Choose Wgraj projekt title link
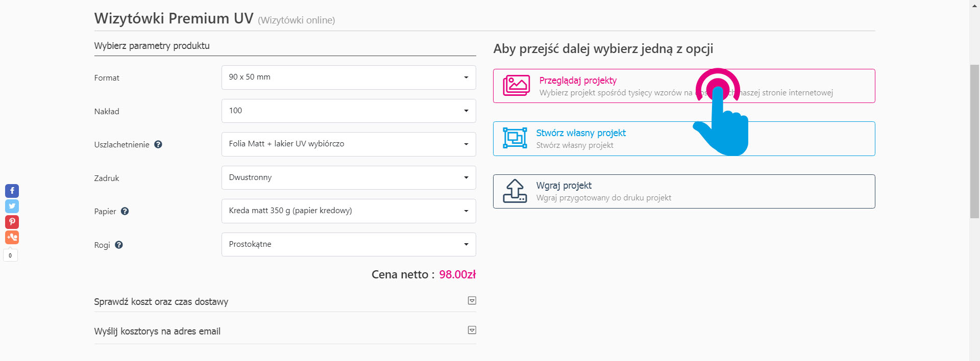The height and width of the screenshot is (361, 980). 563,186
